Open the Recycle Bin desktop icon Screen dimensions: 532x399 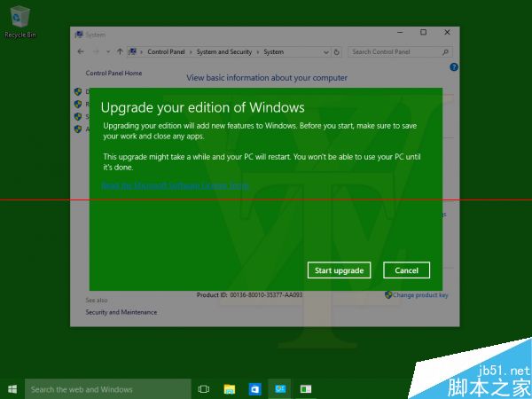[20, 21]
